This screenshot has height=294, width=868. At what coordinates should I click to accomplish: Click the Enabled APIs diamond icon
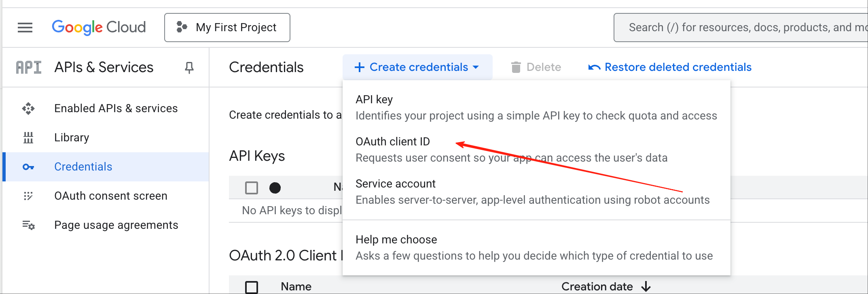(x=28, y=109)
